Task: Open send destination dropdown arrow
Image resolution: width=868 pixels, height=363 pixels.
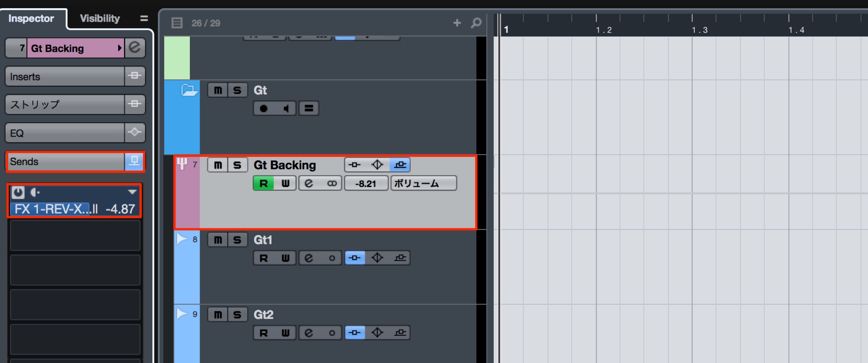Action: (133, 192)
